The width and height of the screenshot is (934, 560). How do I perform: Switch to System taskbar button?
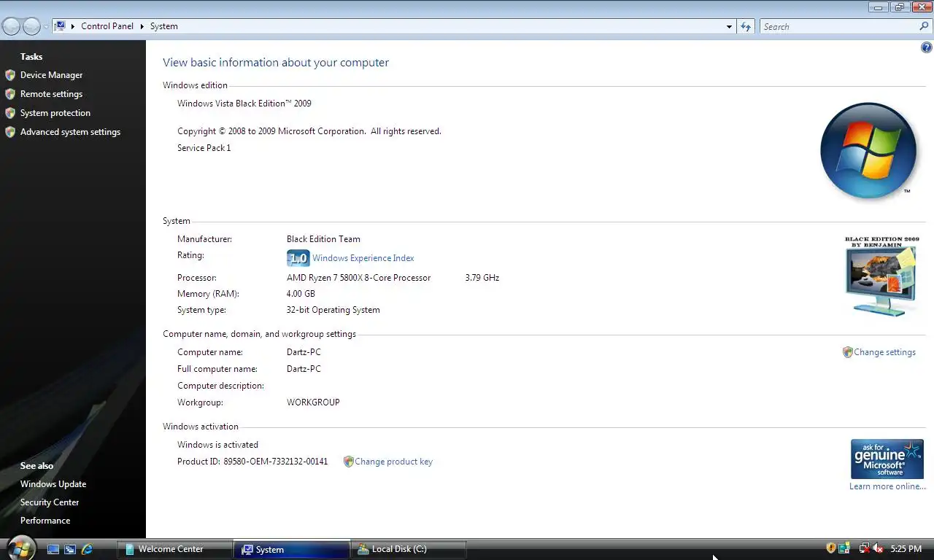pos(291,549)
